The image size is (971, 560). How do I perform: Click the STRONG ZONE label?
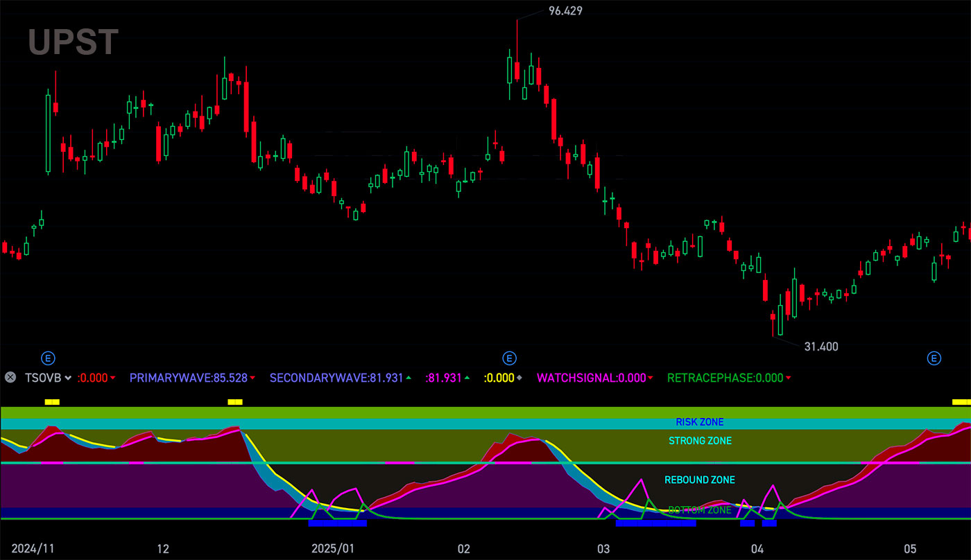(700, 441)
